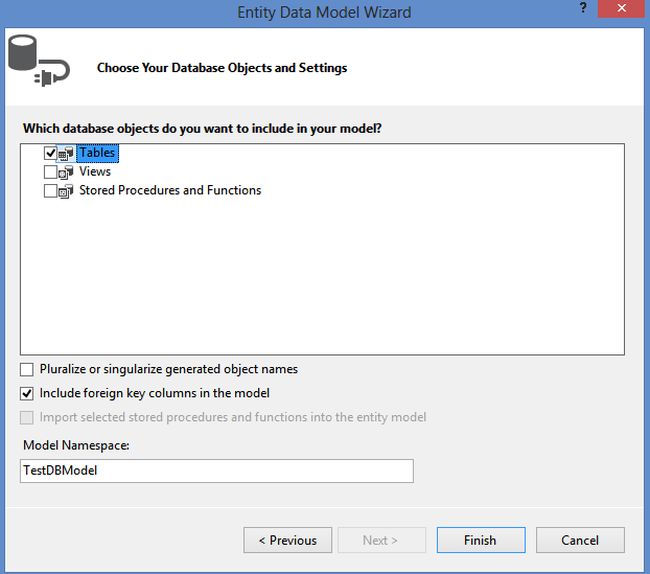Check the Stored Procedures and Functions checkbox
650x574 pixels.
coord(50,191)
